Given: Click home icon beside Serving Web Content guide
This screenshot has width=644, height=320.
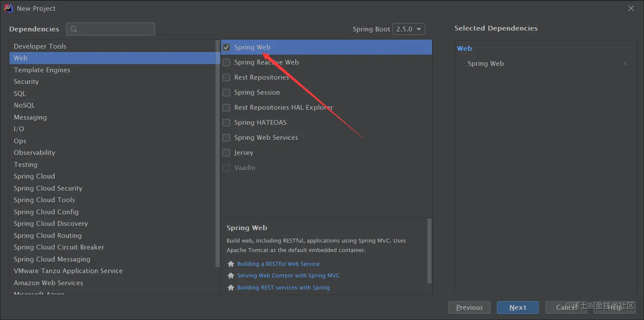Looking at the screenshot, I should (x=231, y=275).
